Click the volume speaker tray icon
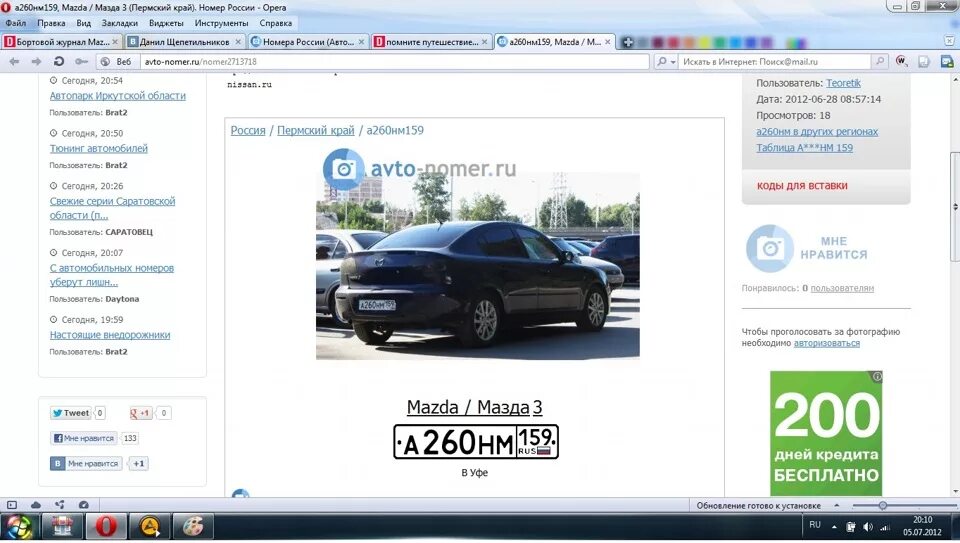The image size is (960, 543). coord(868,526)
